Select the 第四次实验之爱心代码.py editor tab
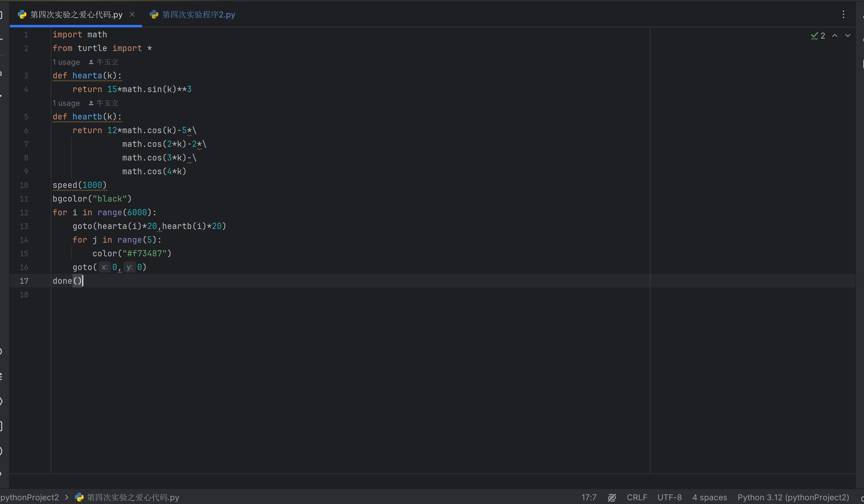Screen dimensions: 864x504 (x=76, y=14)
